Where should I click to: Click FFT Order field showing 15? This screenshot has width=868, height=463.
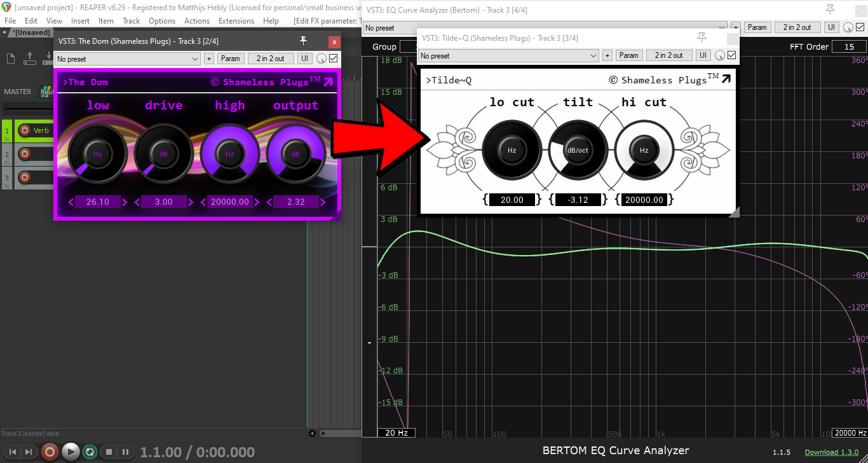click(x=849, y=46)
